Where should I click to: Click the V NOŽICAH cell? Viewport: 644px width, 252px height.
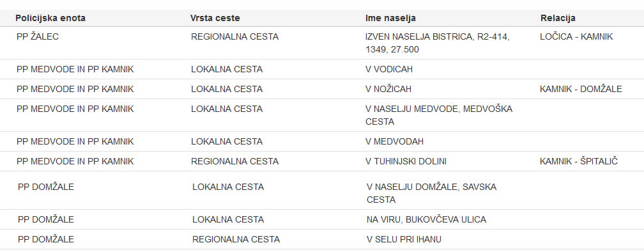pyautogui.click(x=388, y=89)
